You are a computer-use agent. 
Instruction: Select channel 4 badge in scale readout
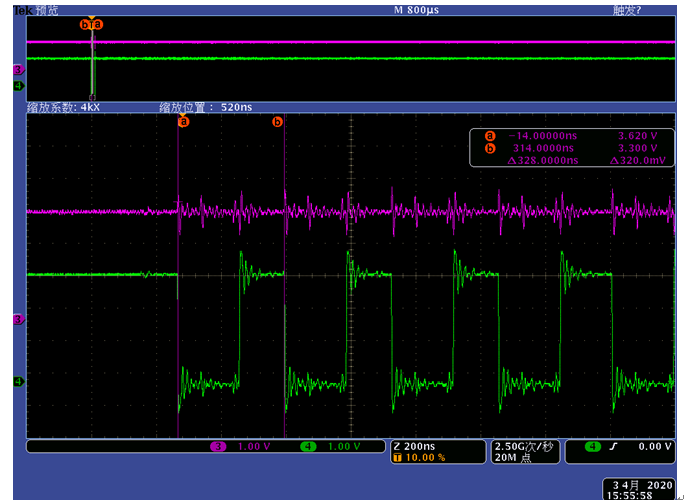(308, 446)
